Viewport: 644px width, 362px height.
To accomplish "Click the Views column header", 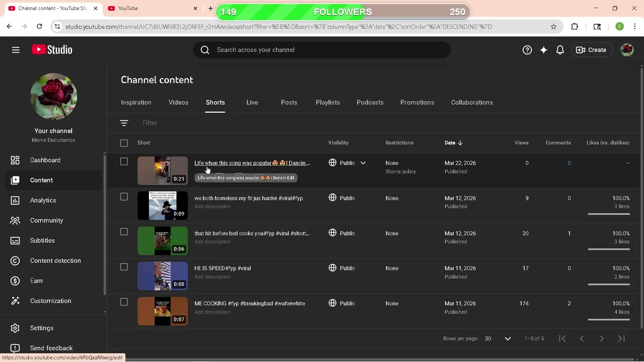I will (521, 143).
